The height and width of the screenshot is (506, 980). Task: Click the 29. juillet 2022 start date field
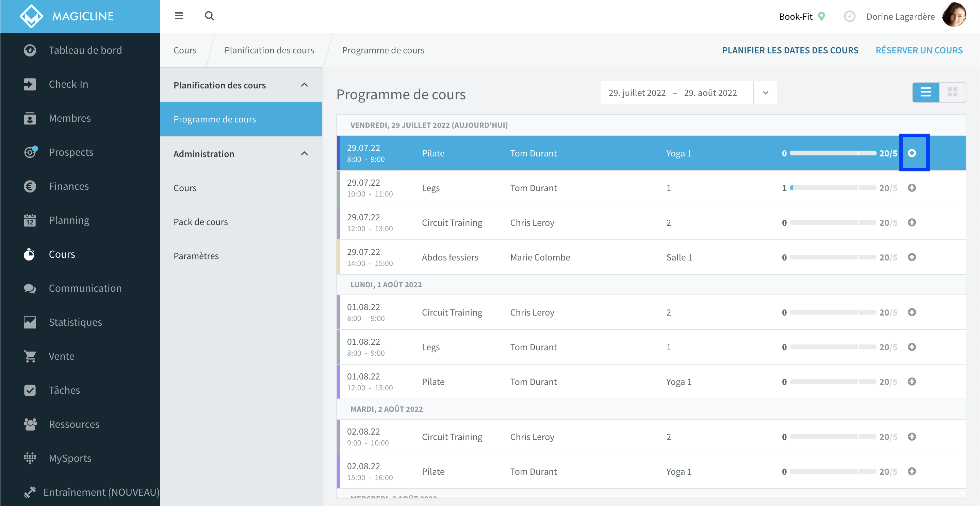click(637, 93)
